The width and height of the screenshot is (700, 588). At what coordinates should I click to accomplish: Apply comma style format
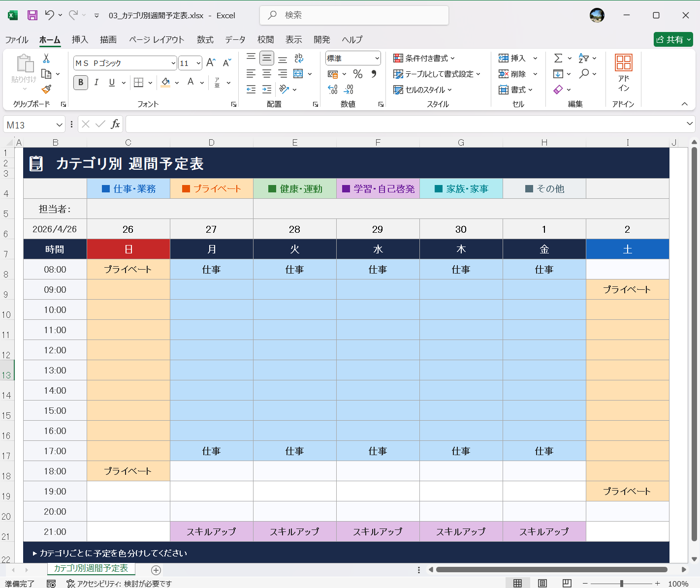(x=374, y=74)
